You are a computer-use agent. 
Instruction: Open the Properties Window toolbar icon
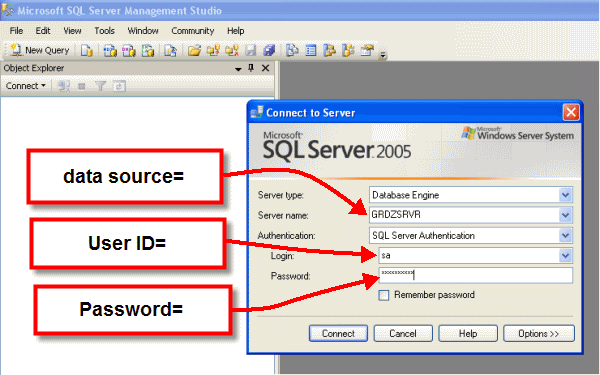tap(367, 50)
